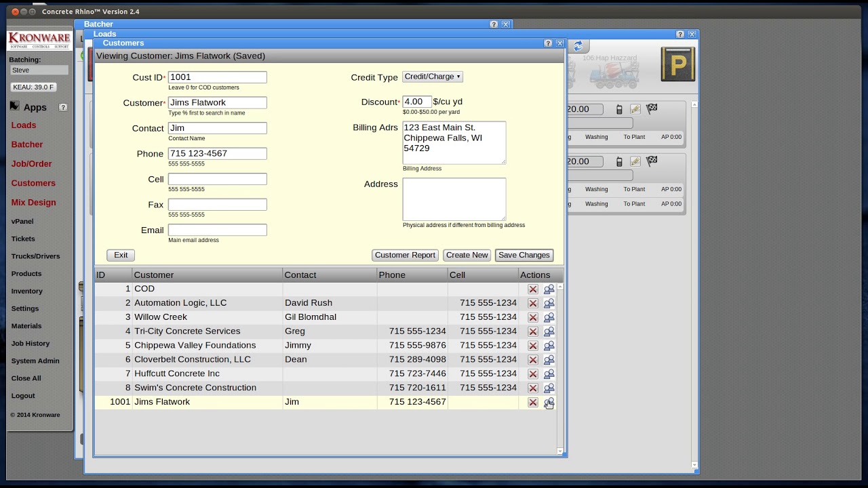The height and width of the screenshot is (488, 868).
Task: Delete the Willow Creek customer row
Action: [x=533, y=317]
